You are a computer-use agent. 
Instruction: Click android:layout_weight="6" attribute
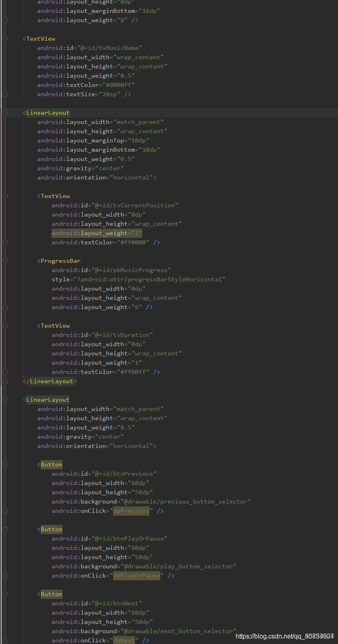click(97, 307)
